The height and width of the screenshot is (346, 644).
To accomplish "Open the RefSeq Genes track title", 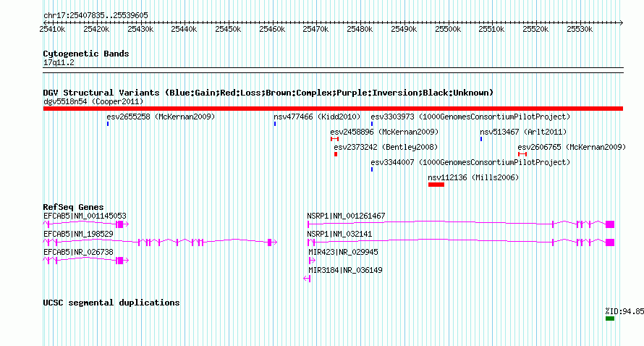I will click(73, 207).
